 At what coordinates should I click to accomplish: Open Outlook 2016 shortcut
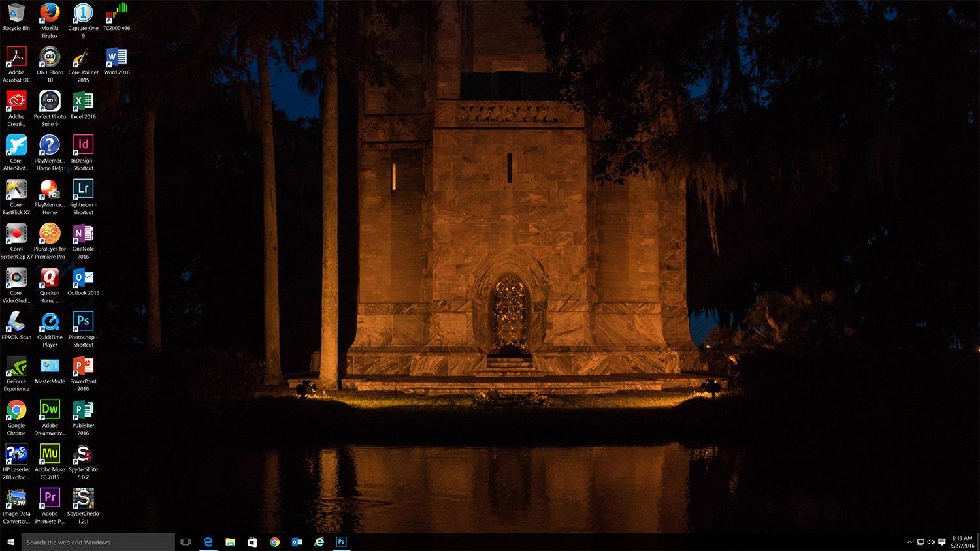tap(82, 278)
